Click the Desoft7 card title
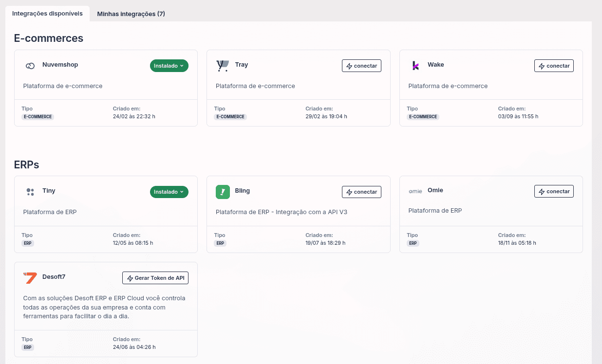602x364 pixels. 54,277
